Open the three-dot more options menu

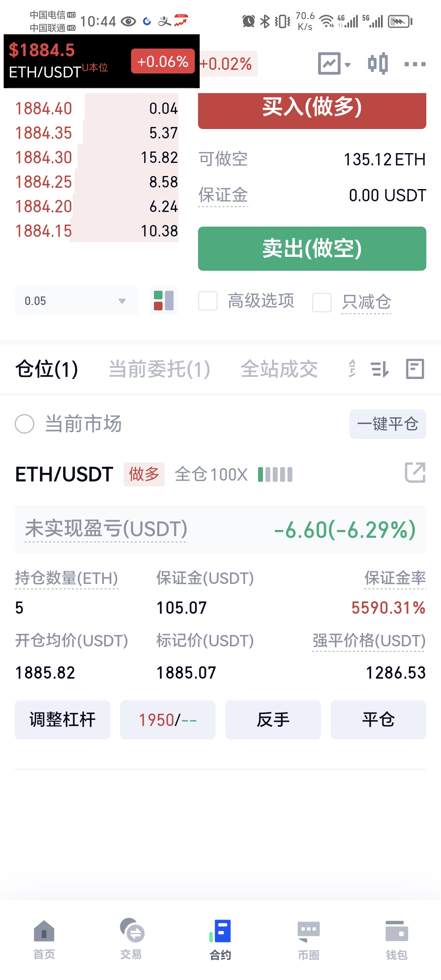coord(415,64)
